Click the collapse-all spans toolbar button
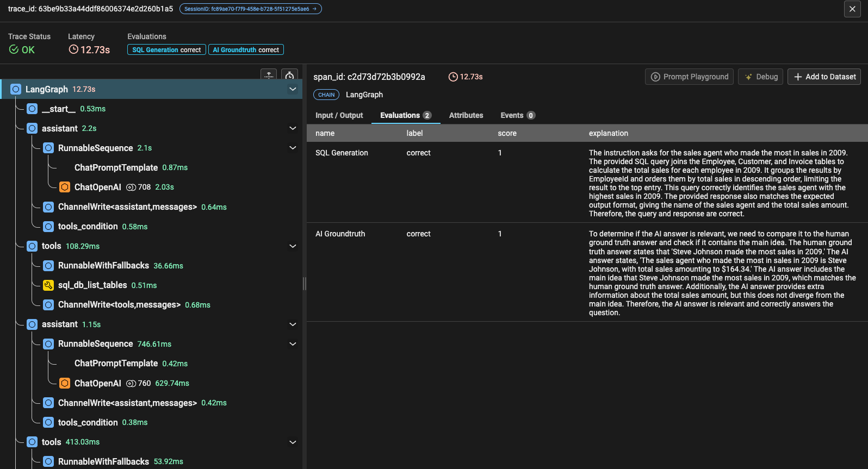868x469 pixels. point(269,76)
